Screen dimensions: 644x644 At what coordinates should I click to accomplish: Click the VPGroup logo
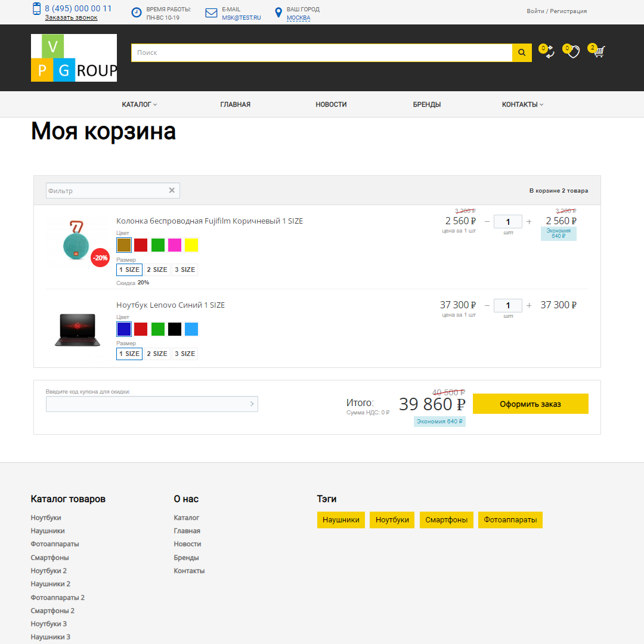coord(74,58)
